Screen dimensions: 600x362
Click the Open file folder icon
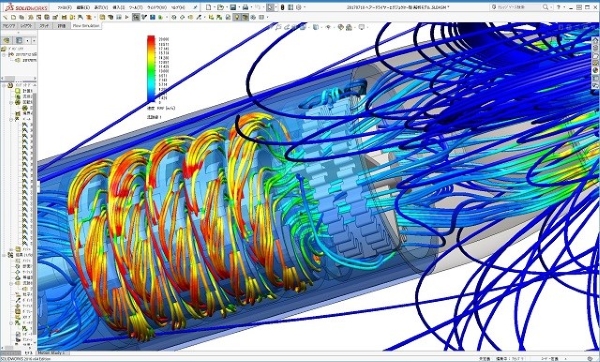coord(220,7)
